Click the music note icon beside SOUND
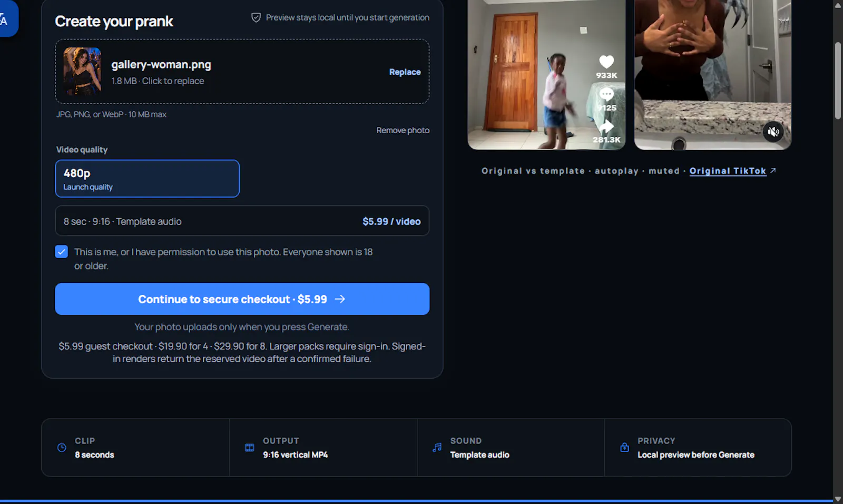The image size is (843, 504). click(x=437, y=448)
